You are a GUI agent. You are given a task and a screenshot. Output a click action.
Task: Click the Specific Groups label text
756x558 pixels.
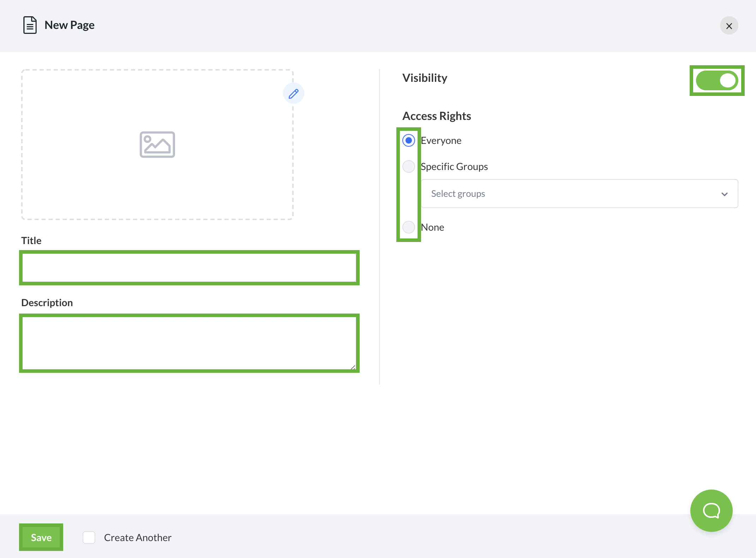454,166
